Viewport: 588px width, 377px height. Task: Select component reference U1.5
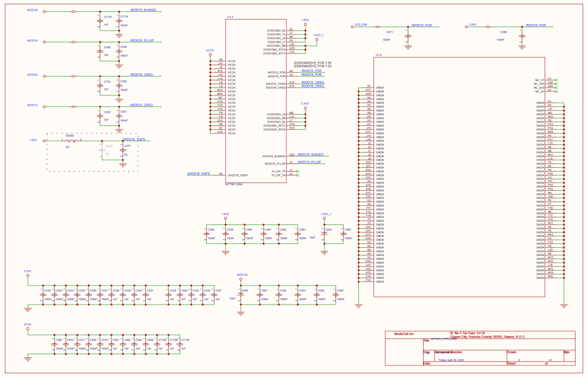pos(230,17)
